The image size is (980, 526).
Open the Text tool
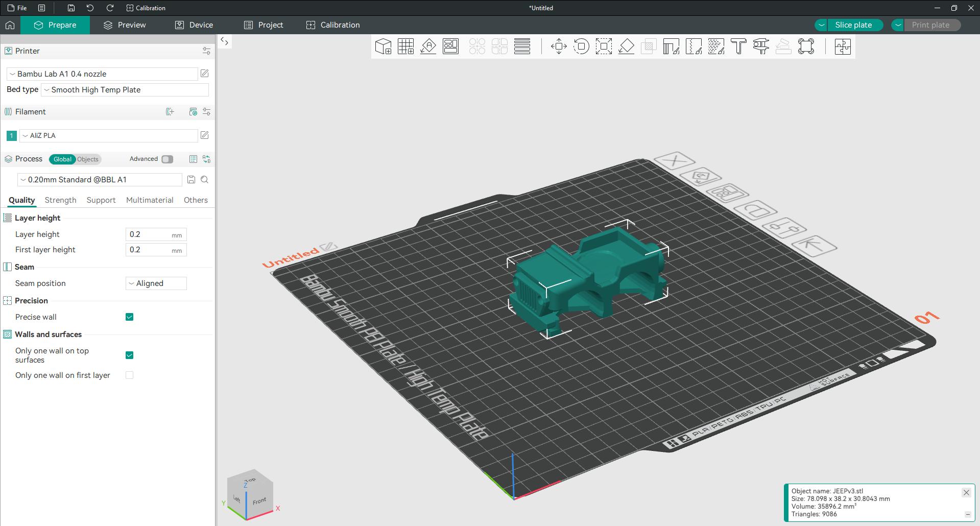pyautogui.click(x=738, y=46)
